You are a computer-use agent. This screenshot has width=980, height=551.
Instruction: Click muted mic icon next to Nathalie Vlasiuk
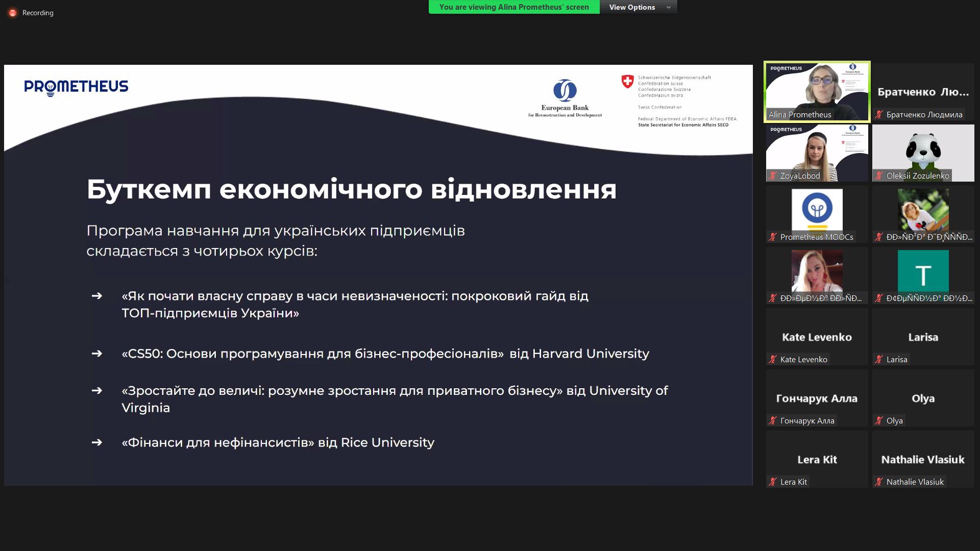(x=879, y=482)
